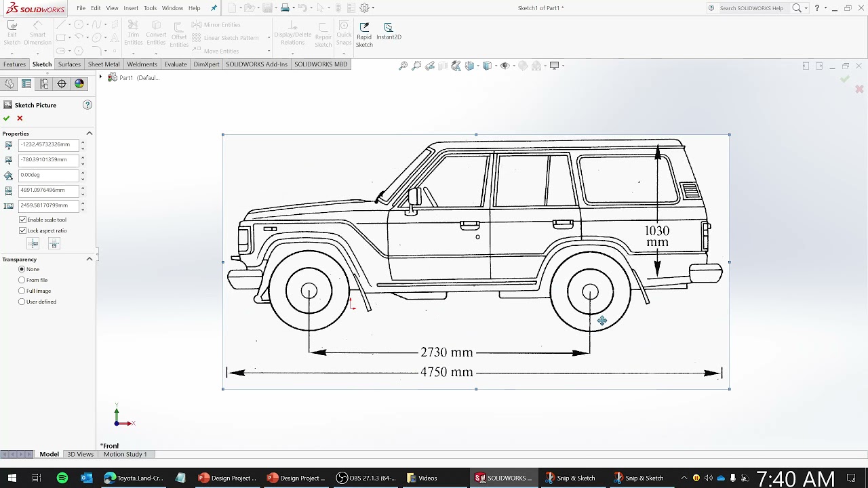Open Windows Start button

pyautogui.click(x=12, y=478)
